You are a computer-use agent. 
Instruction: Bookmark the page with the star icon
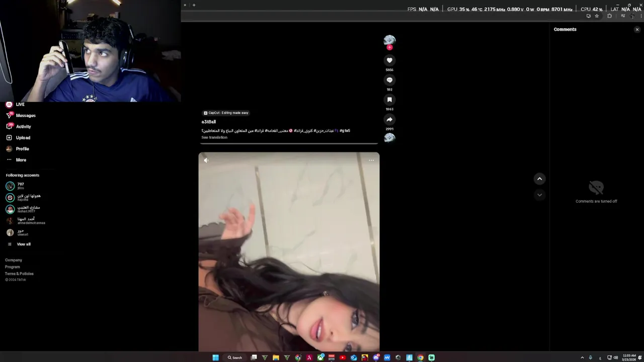(597, 16)
